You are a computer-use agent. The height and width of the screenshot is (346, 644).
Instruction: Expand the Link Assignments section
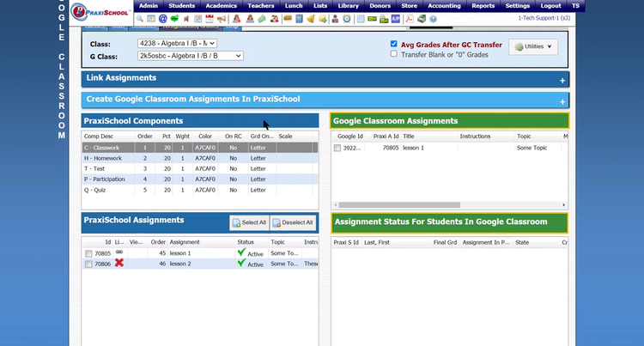[562, 81]
